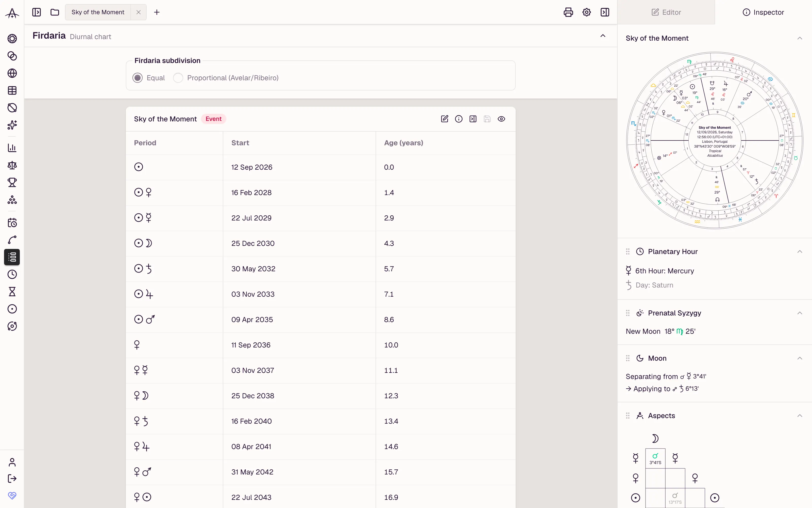Open the sparkles icon in sidebar
812x508 pixels.
(12, 125)
